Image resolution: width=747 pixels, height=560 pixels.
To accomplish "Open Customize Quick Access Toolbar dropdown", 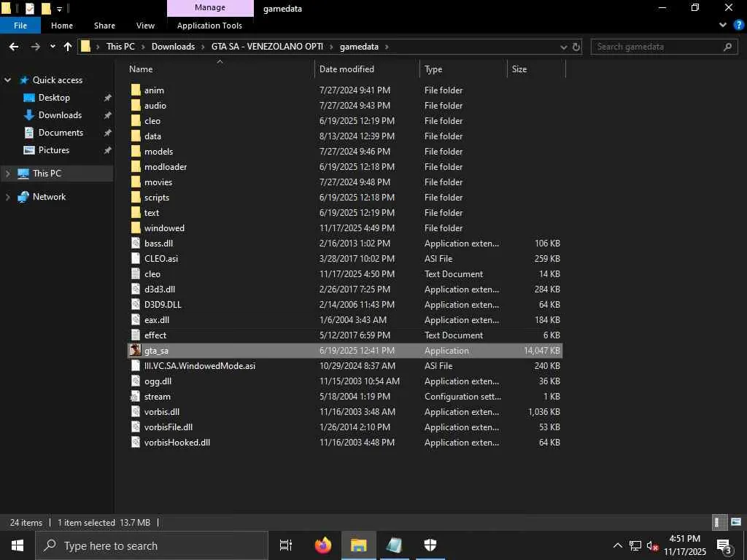I will coord(60,9).
